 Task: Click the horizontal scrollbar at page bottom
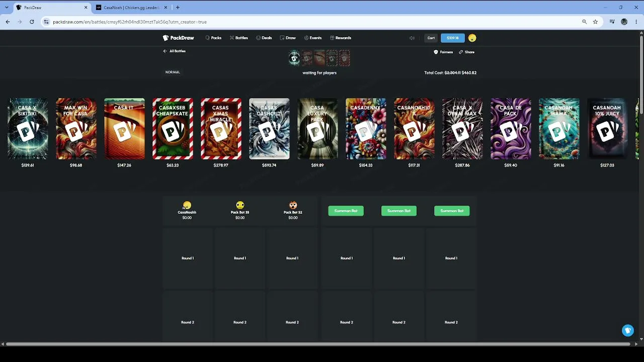(x=317, y=344)
